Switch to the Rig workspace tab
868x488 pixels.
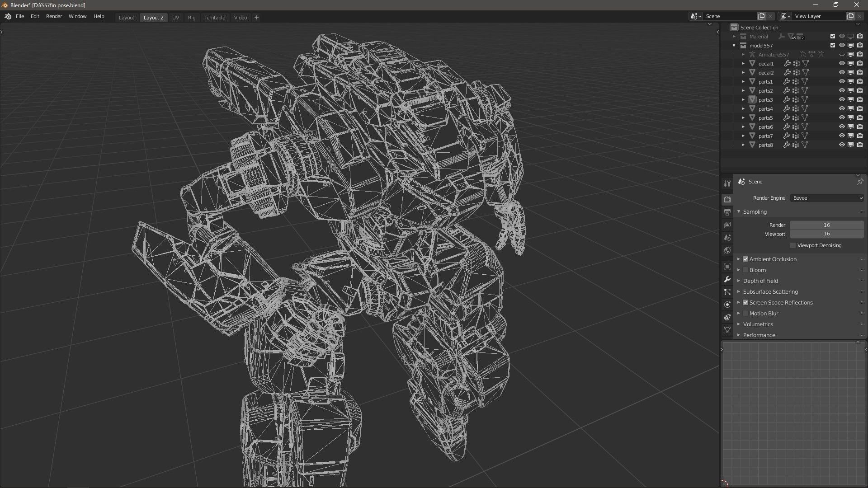point(192,18)
